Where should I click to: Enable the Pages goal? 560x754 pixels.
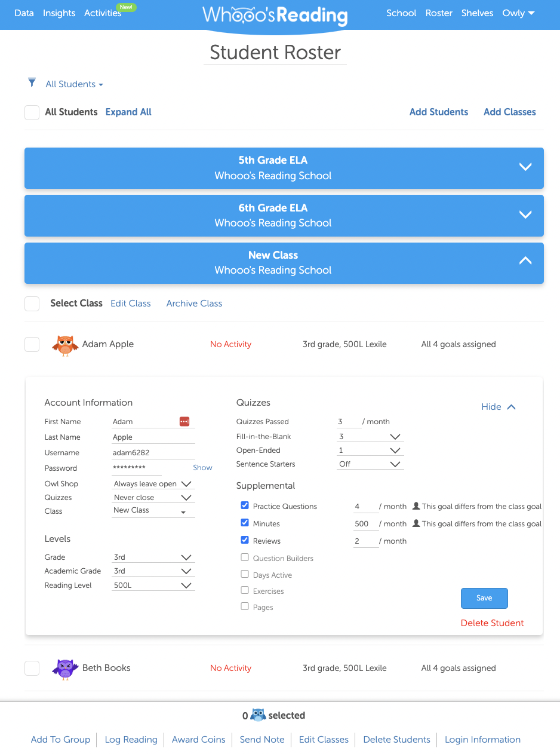(x=245, y=606)
